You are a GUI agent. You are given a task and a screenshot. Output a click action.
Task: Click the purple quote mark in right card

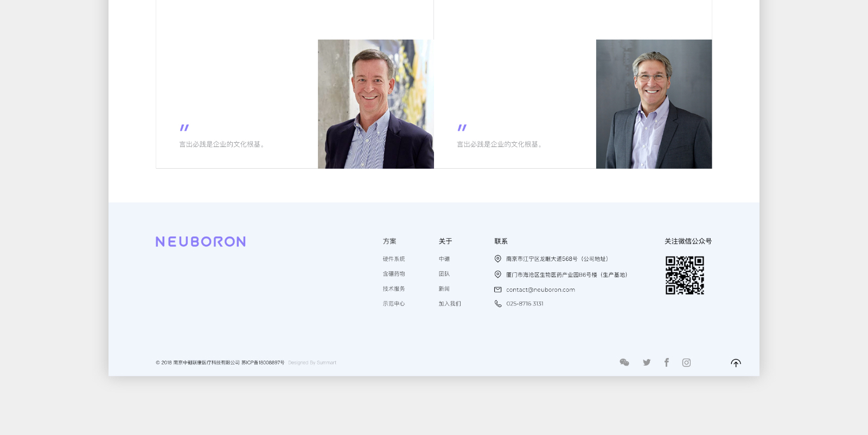pyautogui.click(x=462, y=128)
